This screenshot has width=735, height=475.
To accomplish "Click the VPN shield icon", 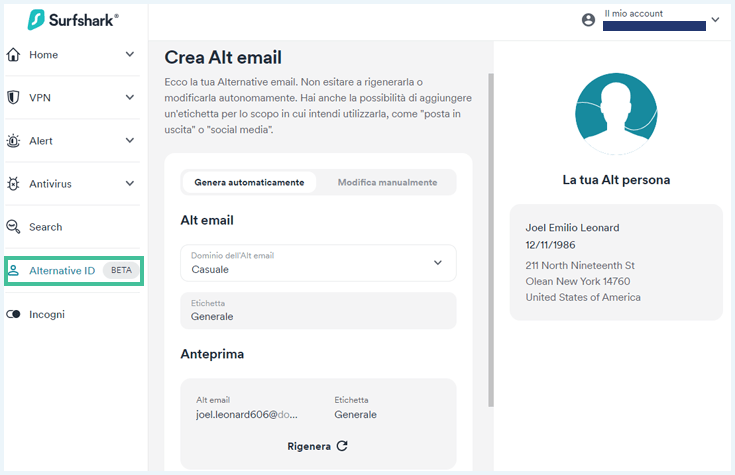I will [13, 98].
